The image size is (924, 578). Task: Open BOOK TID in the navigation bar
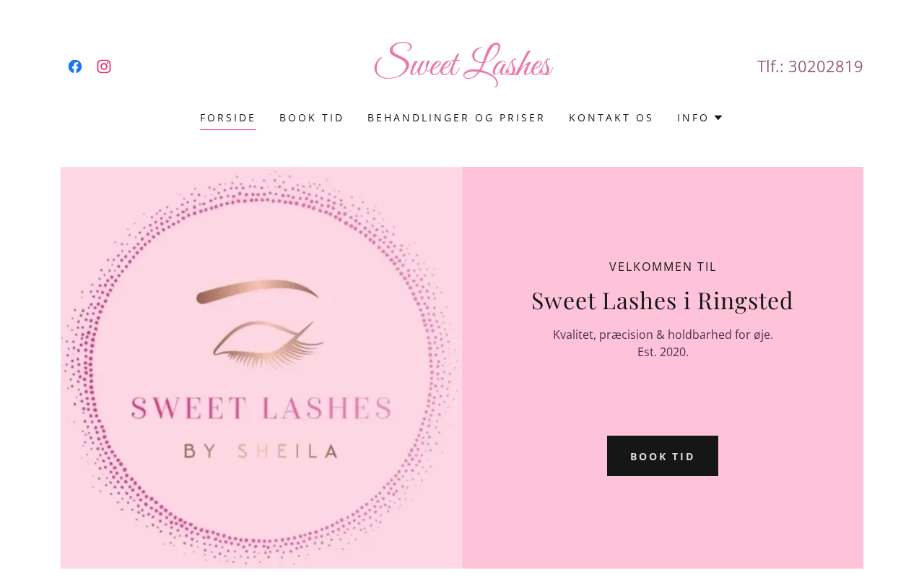click(312, 118)
